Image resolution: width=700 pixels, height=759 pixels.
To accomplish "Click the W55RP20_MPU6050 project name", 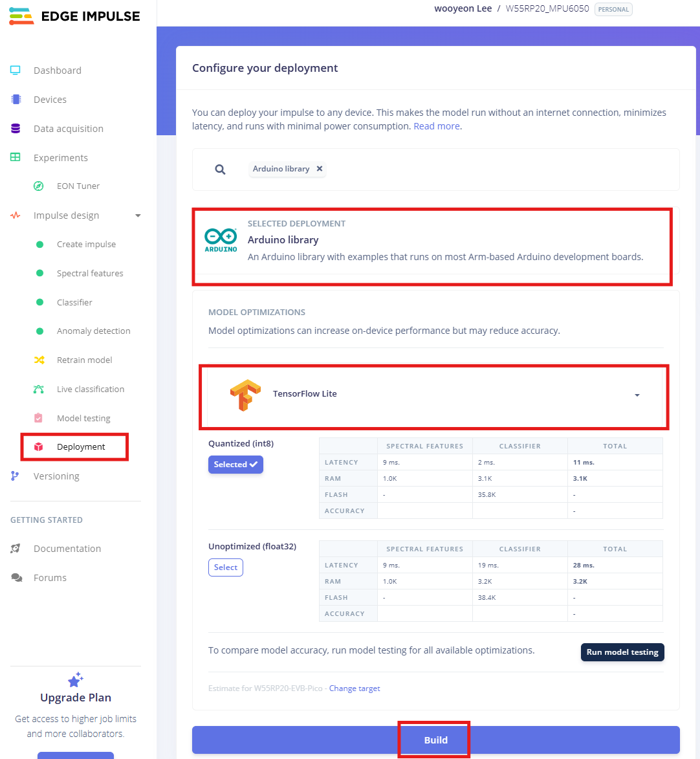I will 547,8.
